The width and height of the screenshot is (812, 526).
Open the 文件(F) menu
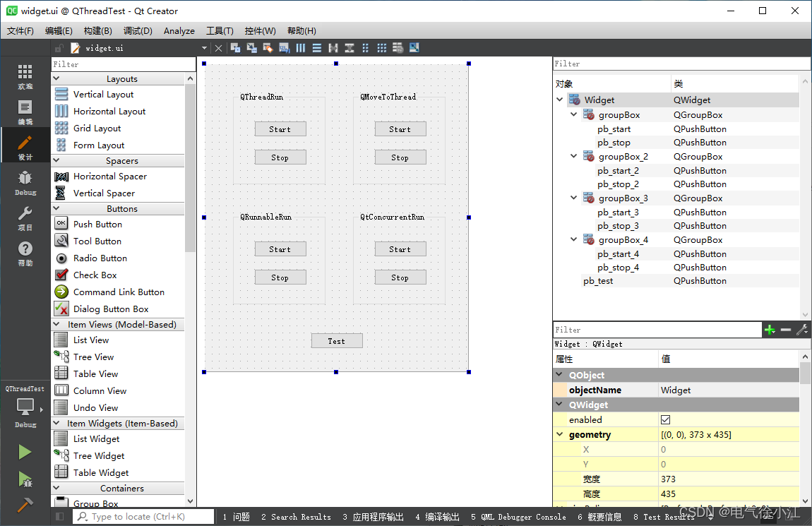click(20, 30)
